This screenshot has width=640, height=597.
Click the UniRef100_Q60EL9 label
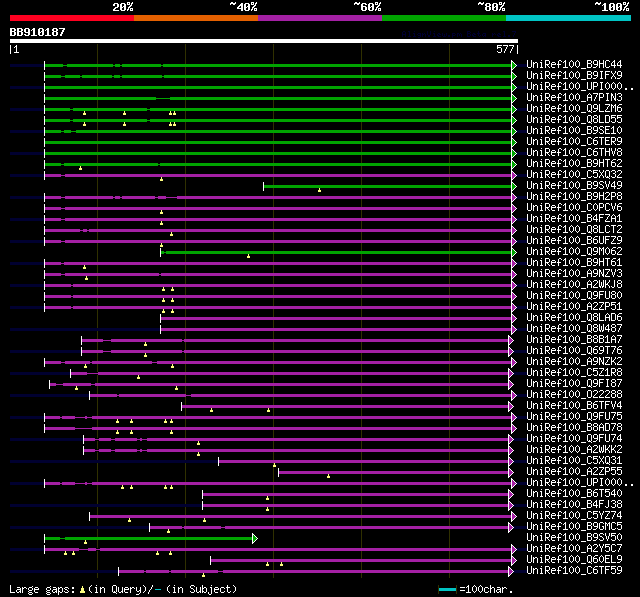pos(574,560)
